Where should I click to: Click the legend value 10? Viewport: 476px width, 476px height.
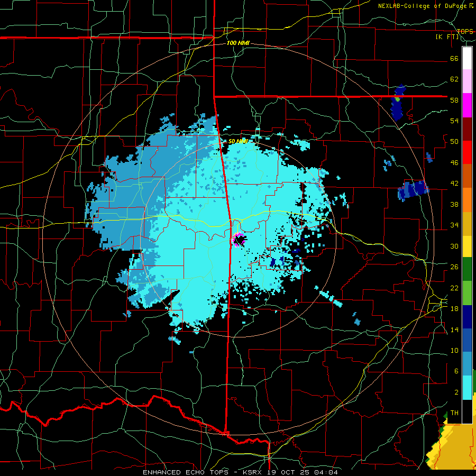click(x=454, y=351)
